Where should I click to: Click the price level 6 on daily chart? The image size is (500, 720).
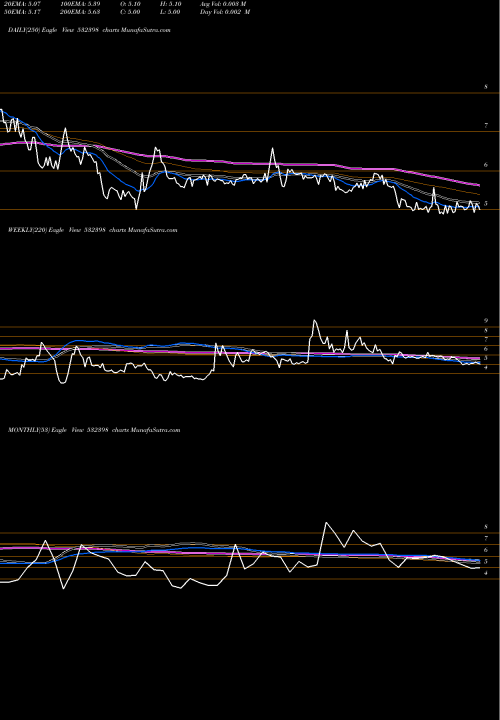(x=486, y=165)
